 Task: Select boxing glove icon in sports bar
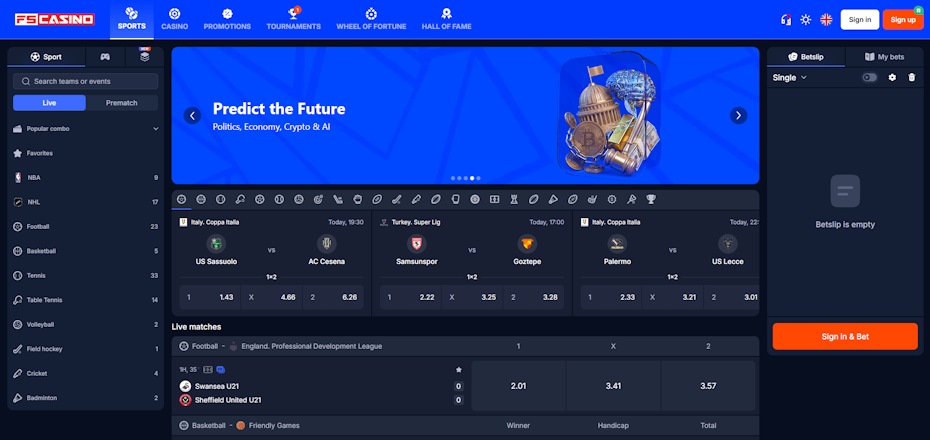[x=456, y=199]
